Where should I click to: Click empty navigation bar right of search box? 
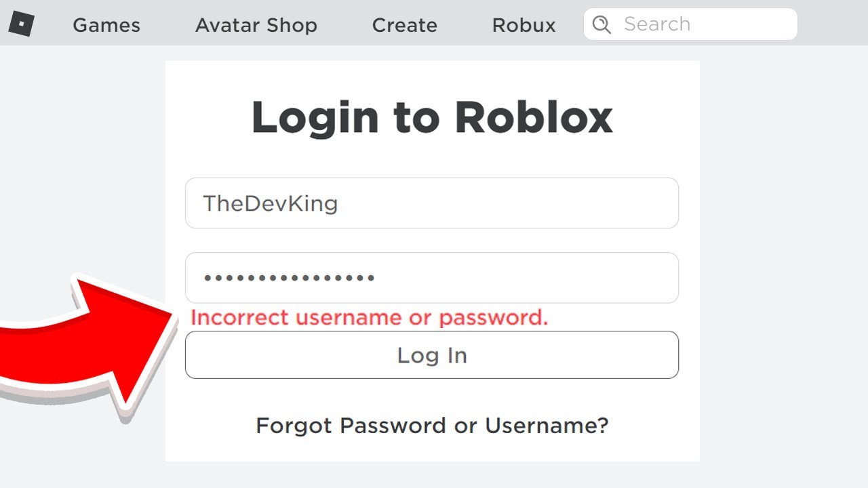coord(833,24)
